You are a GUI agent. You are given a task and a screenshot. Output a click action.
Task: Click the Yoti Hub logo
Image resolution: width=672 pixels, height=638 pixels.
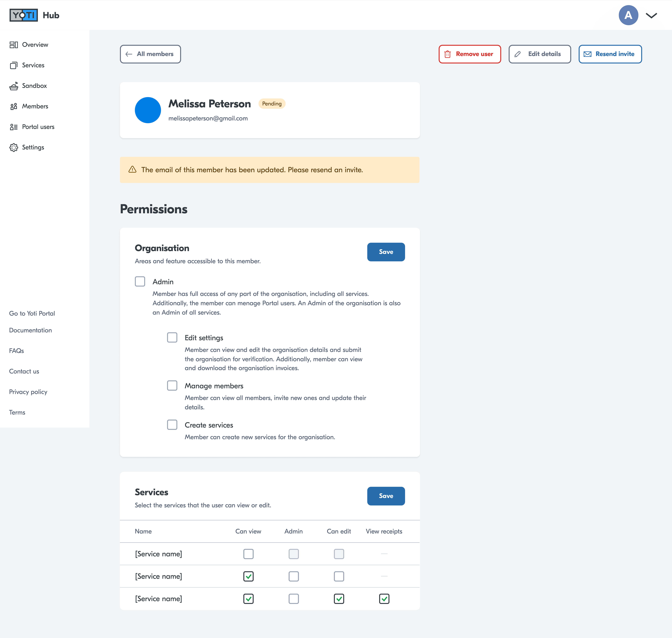(24, 15)
